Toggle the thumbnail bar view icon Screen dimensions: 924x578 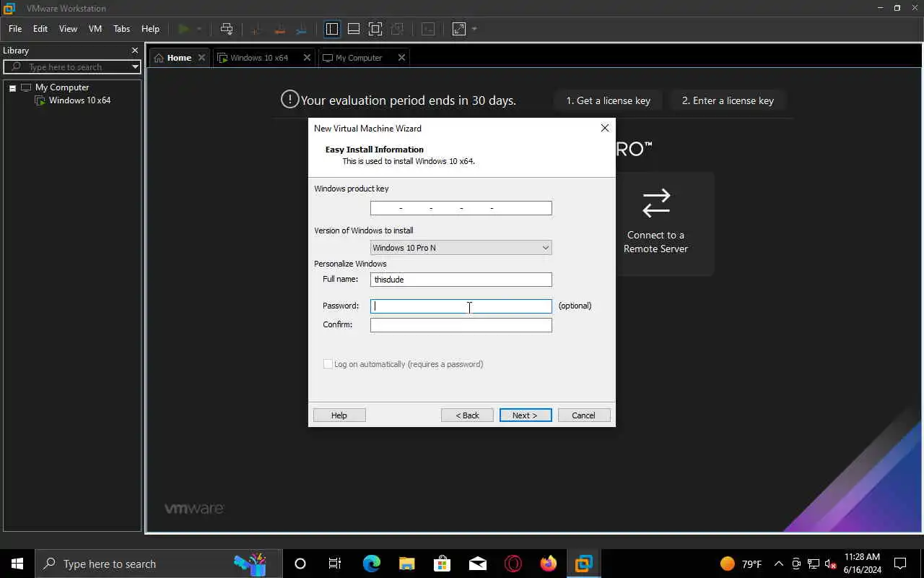coord(354,29)
